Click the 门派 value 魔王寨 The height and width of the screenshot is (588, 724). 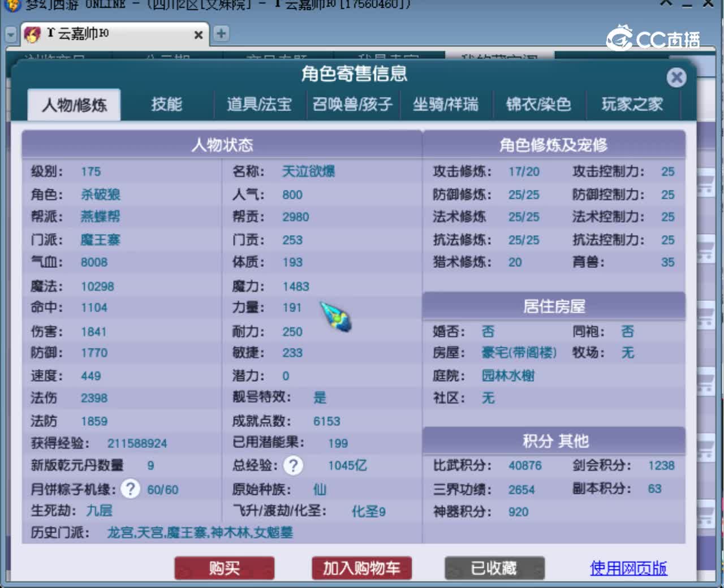(x=101, y=240)
